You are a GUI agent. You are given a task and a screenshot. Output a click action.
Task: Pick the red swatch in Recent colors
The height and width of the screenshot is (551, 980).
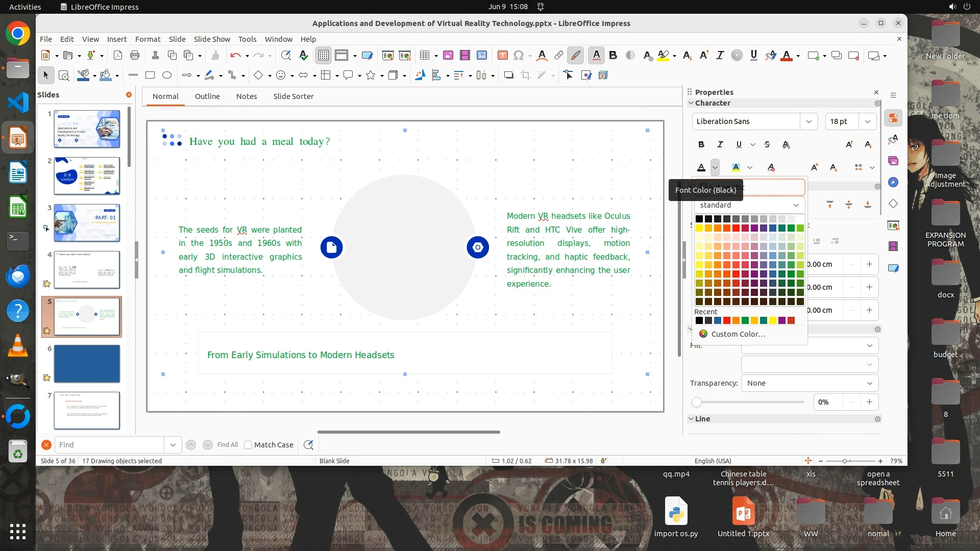[727, 320]
